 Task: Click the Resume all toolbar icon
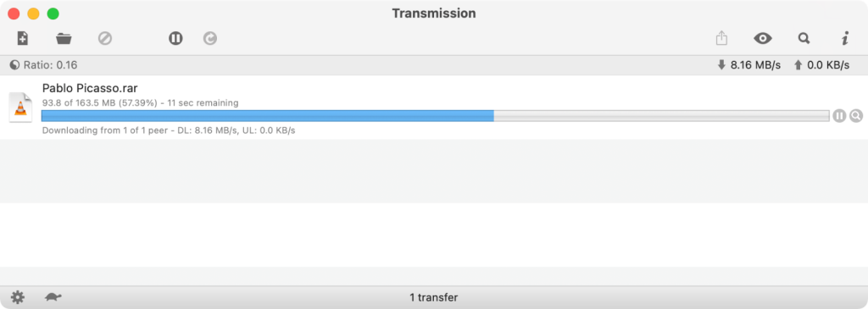(x=210, y=38)
